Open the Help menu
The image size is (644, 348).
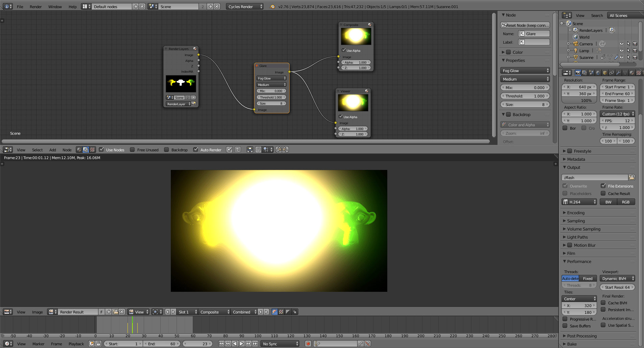coord(72,6)
